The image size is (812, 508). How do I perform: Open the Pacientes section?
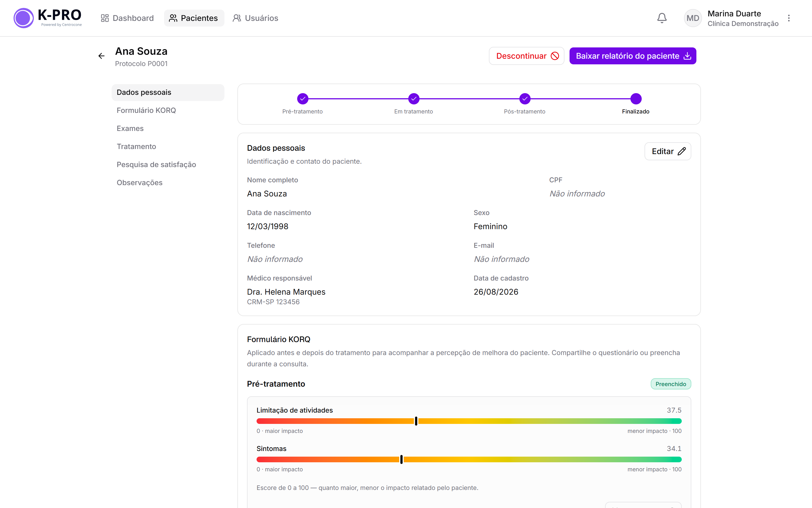point(194,18)
